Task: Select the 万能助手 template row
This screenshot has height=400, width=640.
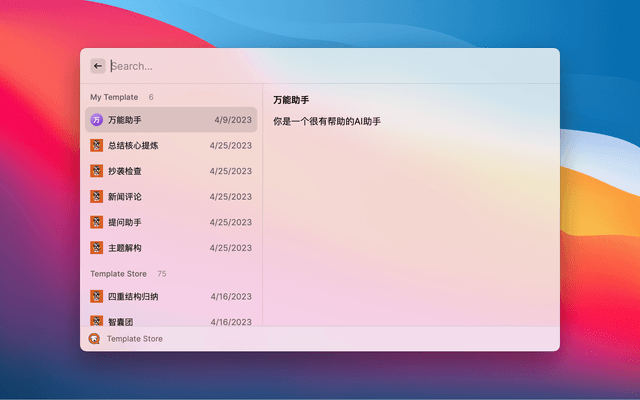Action: click(170, 120)
